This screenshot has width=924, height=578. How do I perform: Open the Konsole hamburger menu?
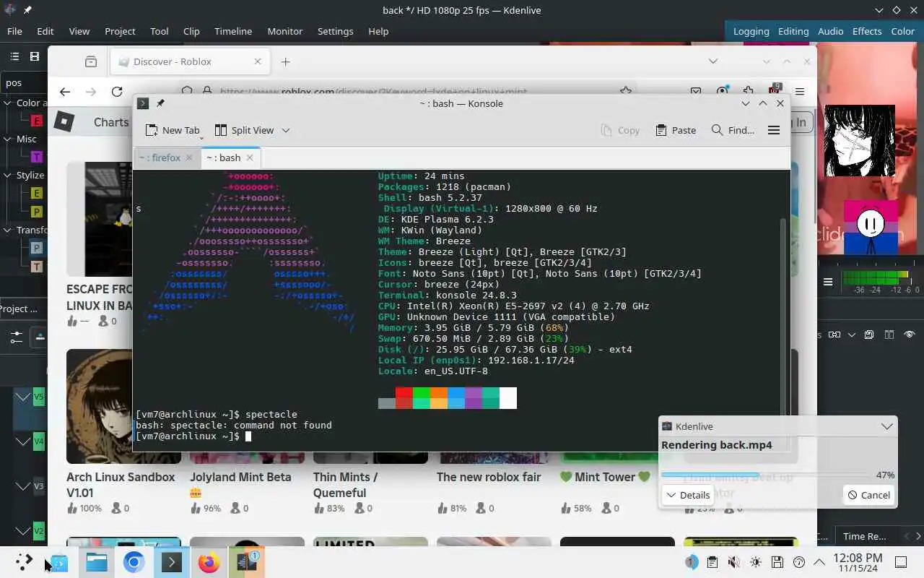(774, 130)
